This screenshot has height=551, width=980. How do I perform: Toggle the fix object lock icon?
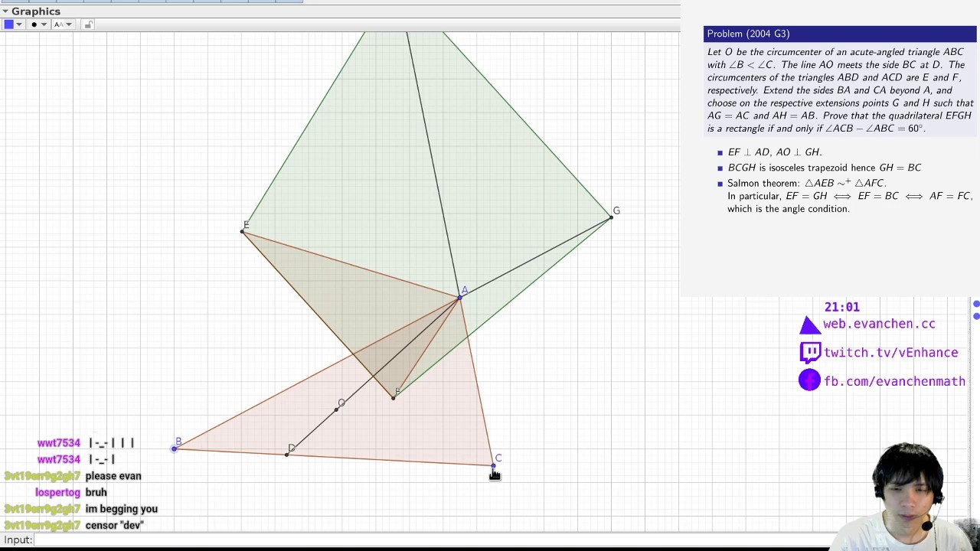[88, 24]
